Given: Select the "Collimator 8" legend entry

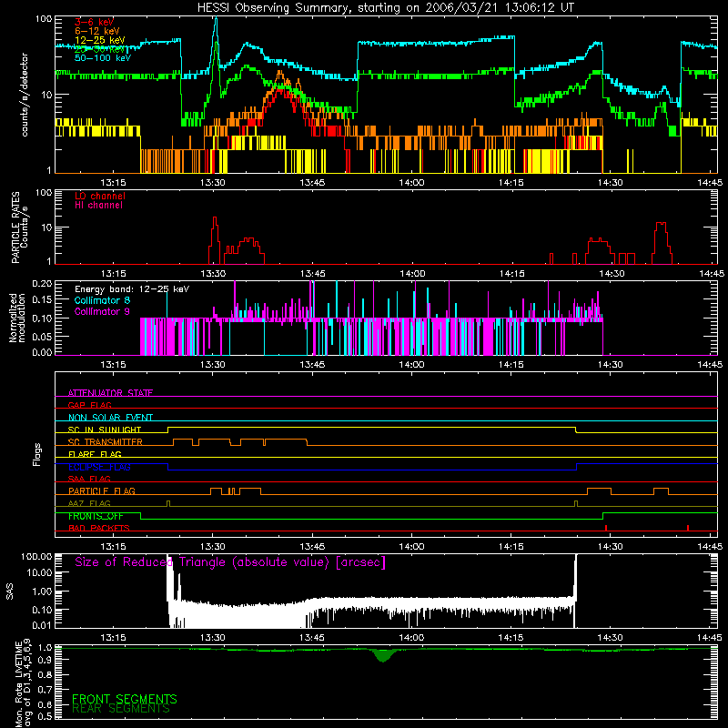Looking at the screenshot, I should (102, 300).
